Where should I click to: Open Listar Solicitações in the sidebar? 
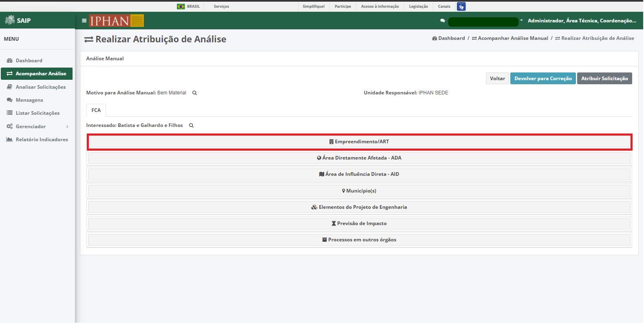[33, 113]
